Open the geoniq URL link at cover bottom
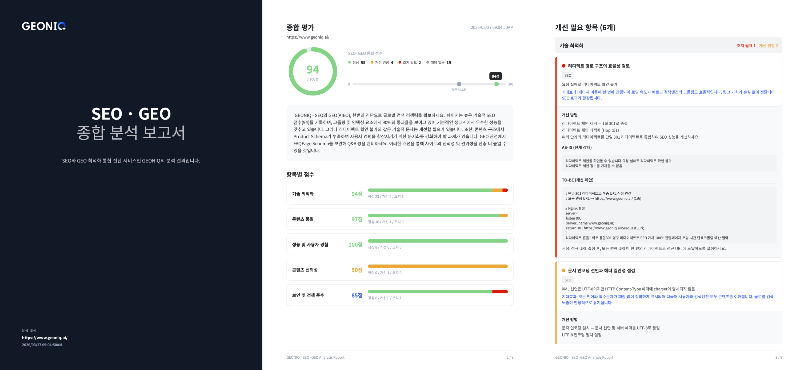This screenshot has width=800, height=370. 44,337
